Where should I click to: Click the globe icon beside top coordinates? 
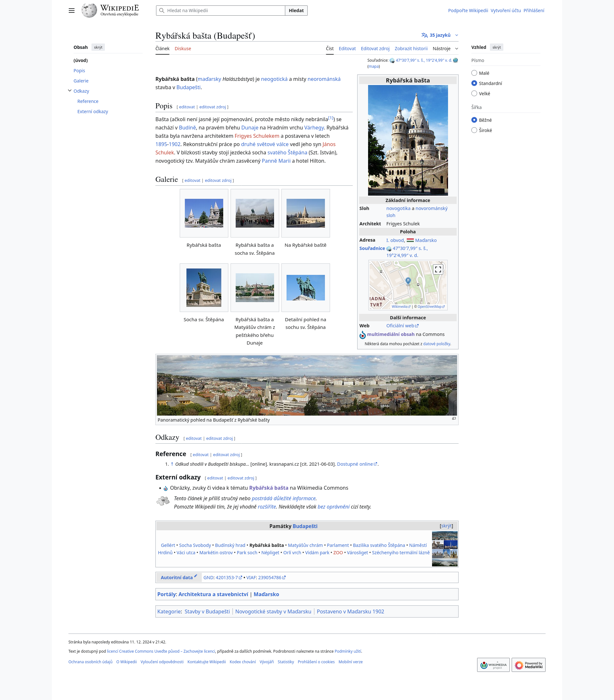[455, 60]
